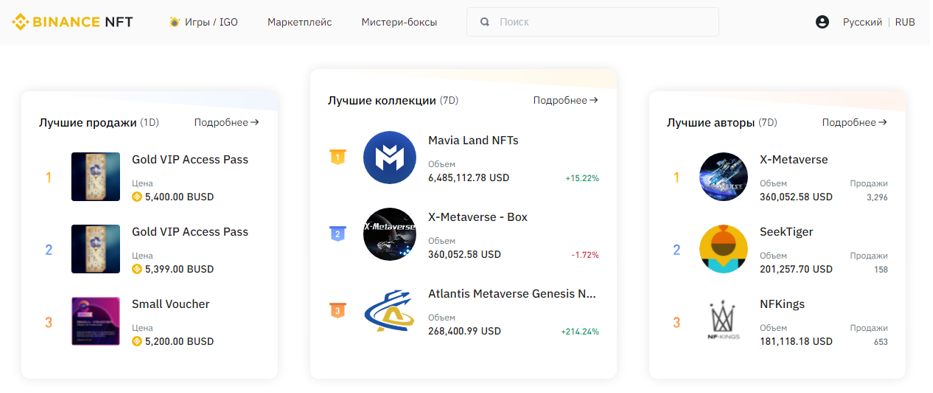Focus the Поиск search field
Image resolution: width=933 pixels, height=393 pixels.
(592, 22)
